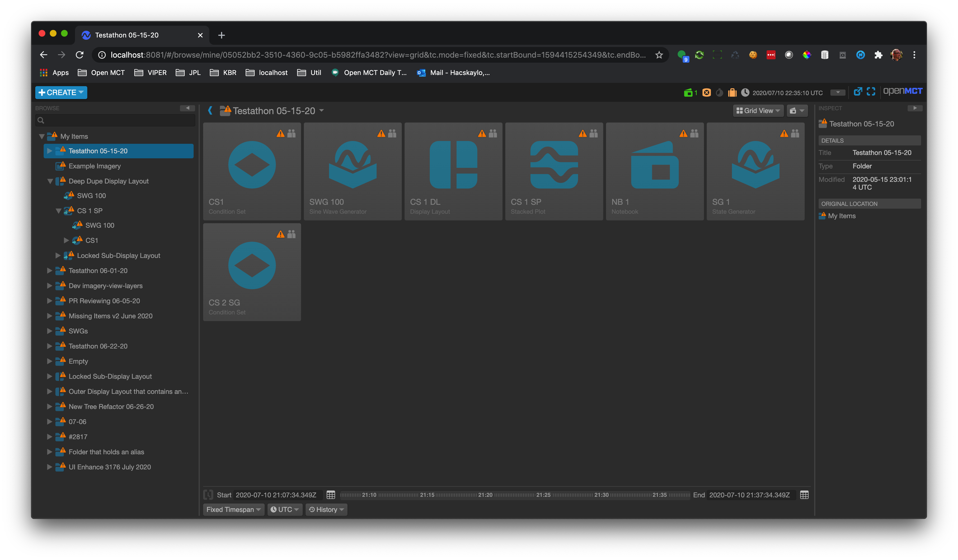Open the Fixed Timespan dropdown
Screen dimensions: 958x560
(x=233, y=509)
